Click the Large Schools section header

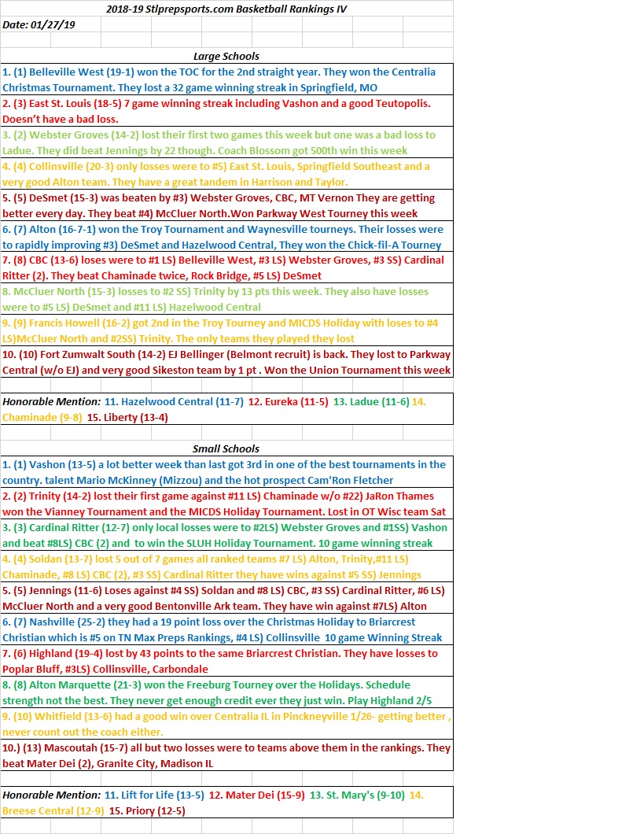tap(226, 56)
